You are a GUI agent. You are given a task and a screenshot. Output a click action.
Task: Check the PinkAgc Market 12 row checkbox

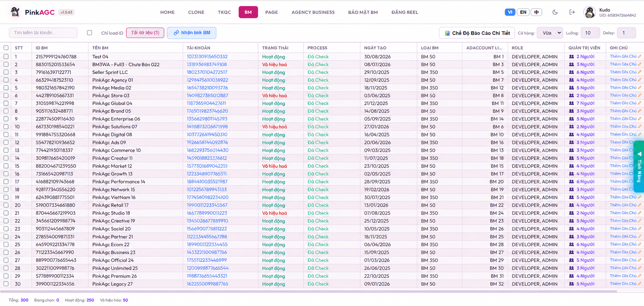tap(6, 166)
